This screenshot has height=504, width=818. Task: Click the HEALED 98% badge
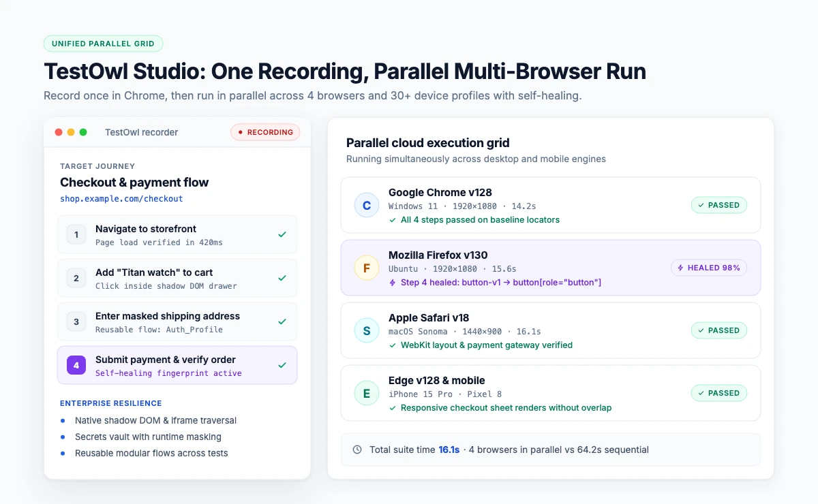click(709, 268)
